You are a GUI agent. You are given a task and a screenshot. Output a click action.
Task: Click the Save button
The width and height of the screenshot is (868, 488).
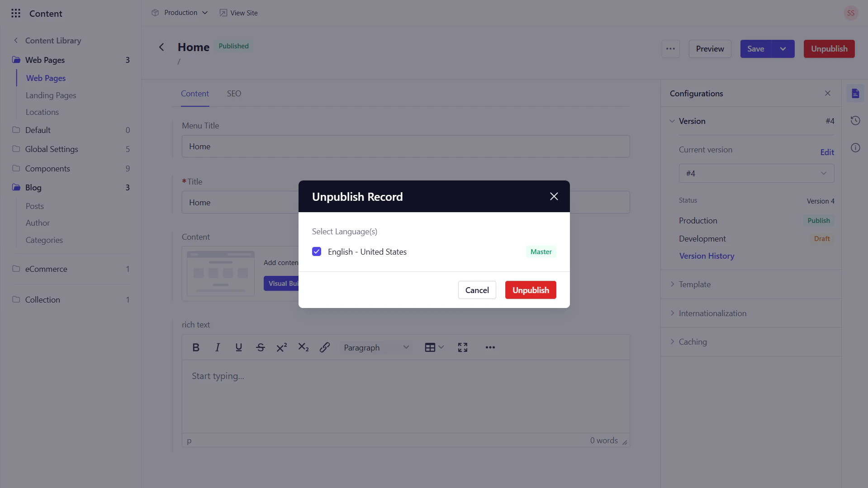click(755, 49)
